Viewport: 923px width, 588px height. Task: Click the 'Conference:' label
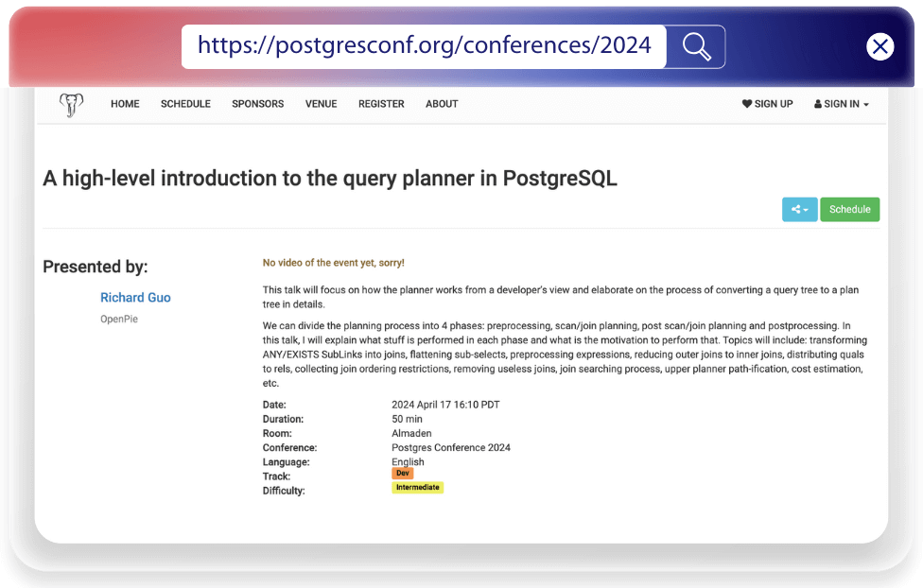[289, 448]
